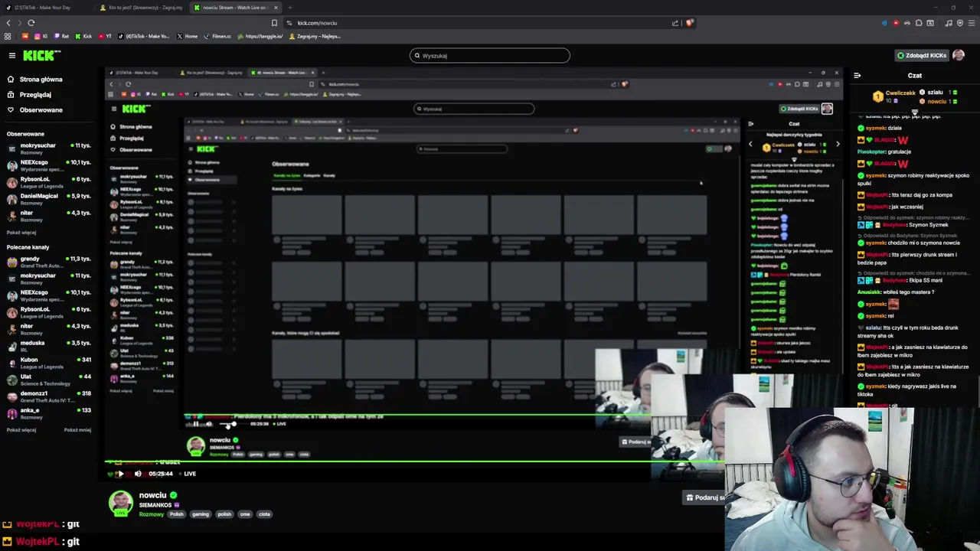The image size is (980, 551).
Task: Open recommended channel Kubon in sidebar
Action: (x=47, y=363)
